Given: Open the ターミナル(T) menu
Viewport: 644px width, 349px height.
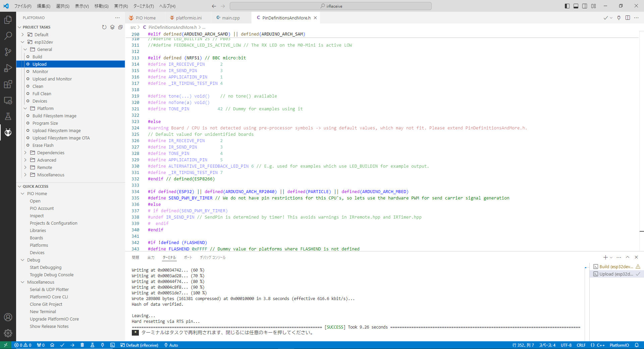Looking at the screenshot, I should click(x=143, y=6).
